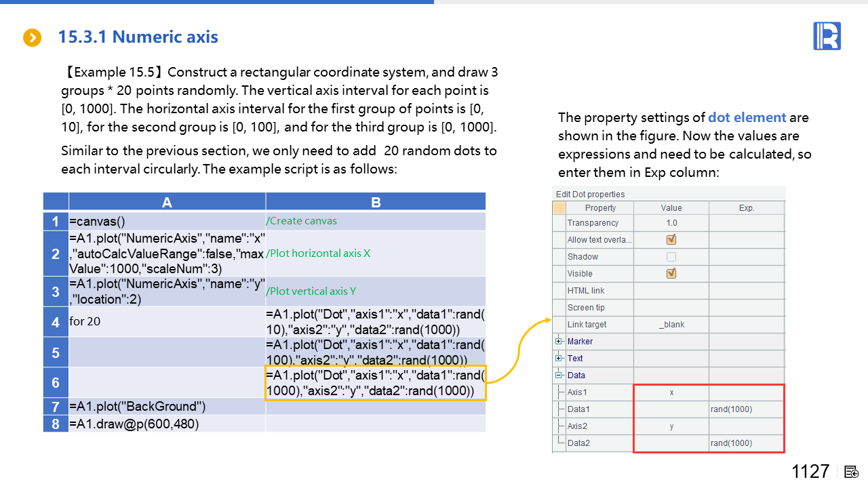Image resolution: width=868 pixels, height=488 pixels.
Task: Click the blue R logo
Action: (x=827, y=36)
